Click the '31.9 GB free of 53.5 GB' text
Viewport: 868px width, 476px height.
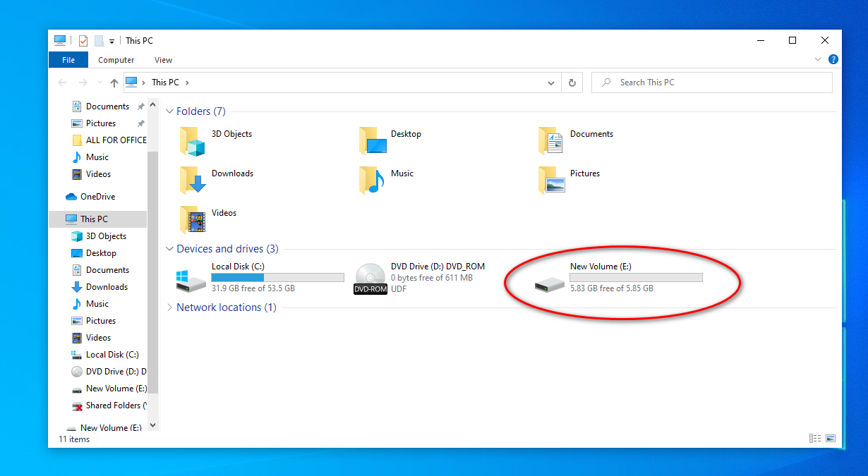click(253, 288)
